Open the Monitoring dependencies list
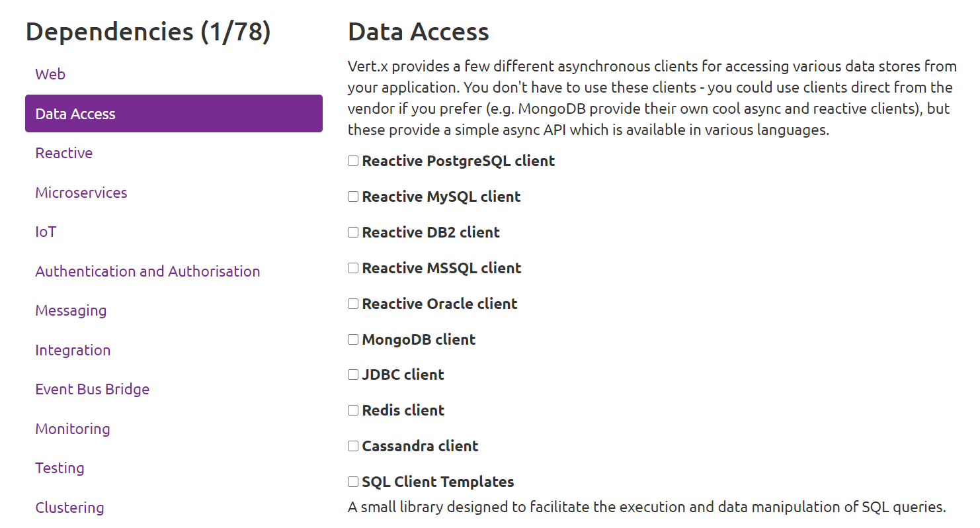This screenshot has width=980, height=528. coord(73,429)
